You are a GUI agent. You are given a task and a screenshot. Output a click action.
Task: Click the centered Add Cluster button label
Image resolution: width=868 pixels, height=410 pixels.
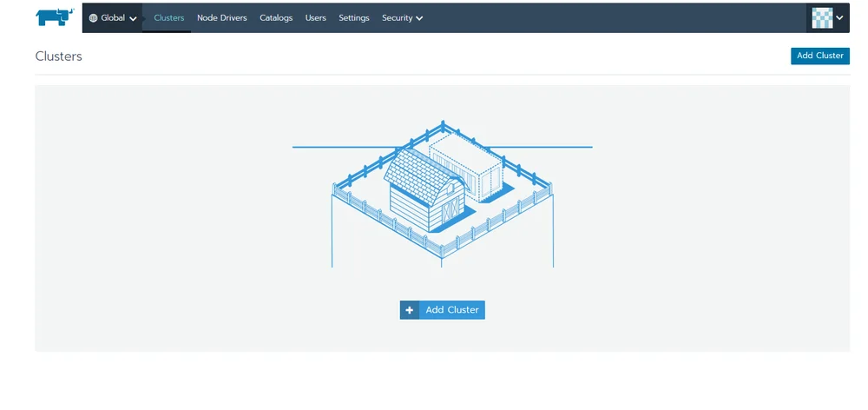tap(452, 310)
